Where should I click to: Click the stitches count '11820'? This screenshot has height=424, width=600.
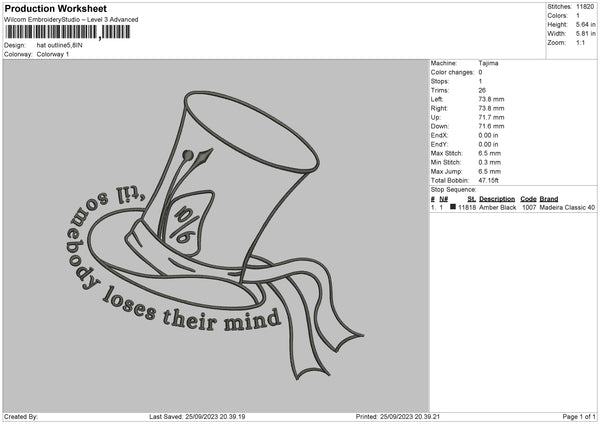tap(585, 7)
